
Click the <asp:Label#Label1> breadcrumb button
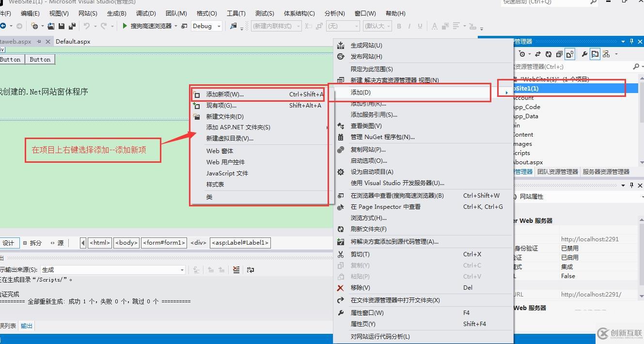tap(240, 243)
